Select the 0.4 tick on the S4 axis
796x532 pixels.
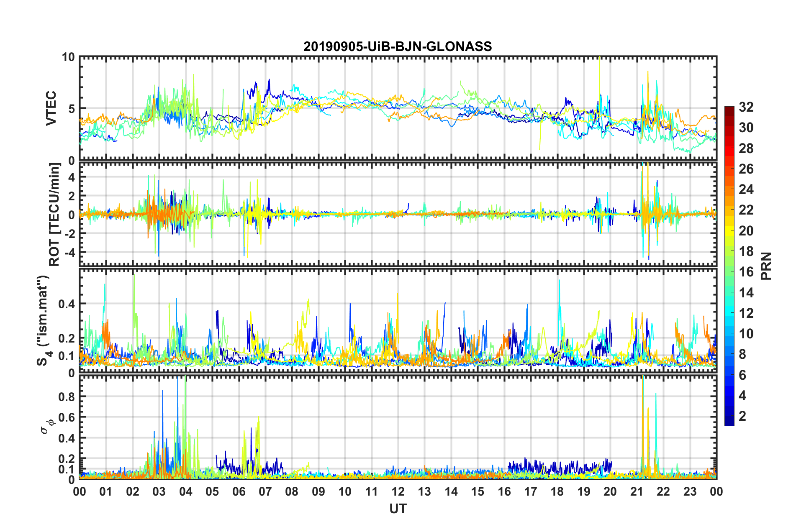click(67, 304)
